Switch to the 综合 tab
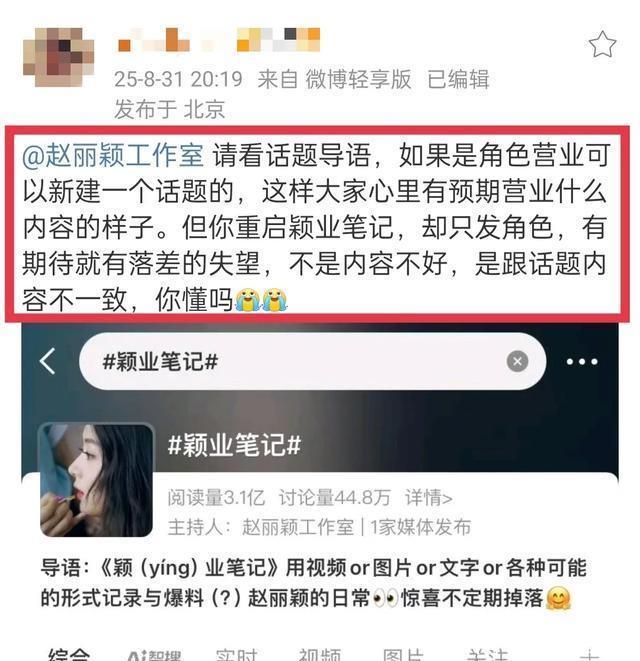 tap(69, 655)
